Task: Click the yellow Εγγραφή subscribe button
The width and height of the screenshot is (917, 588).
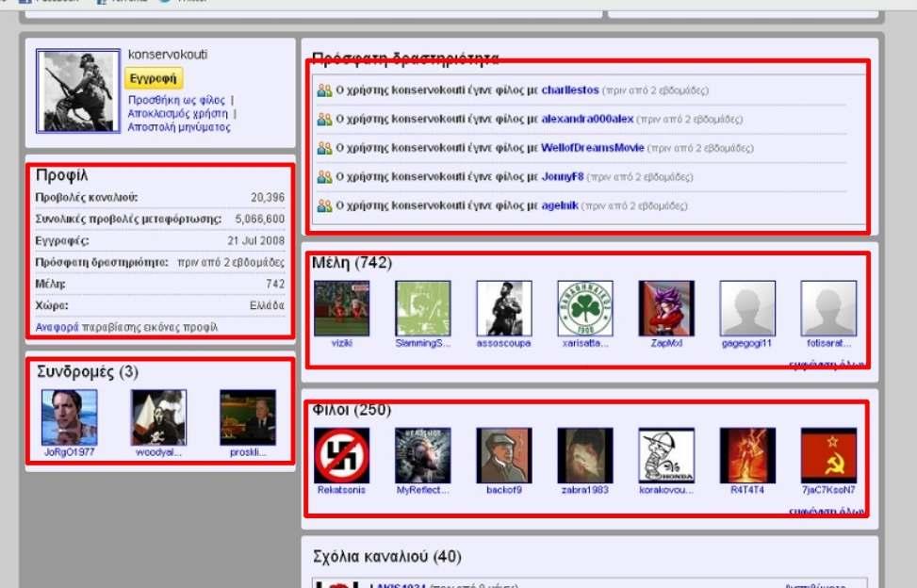Action: (154, 77)
